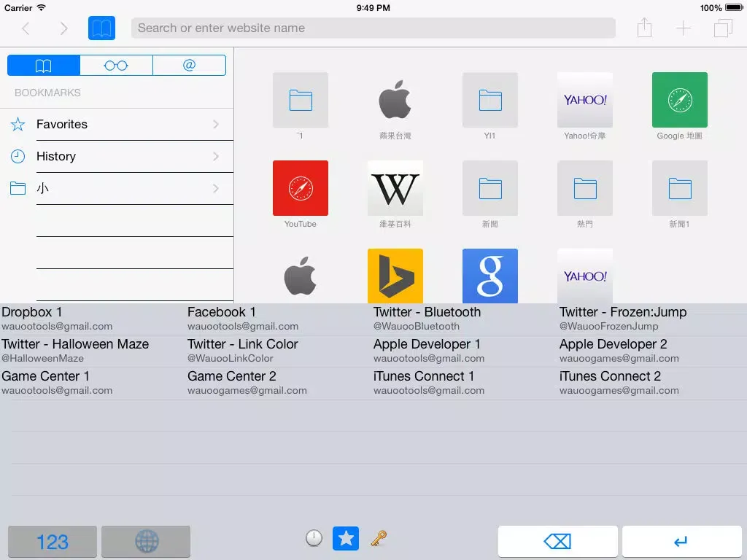Image resolution: width=747 pixels, height=560 pixels.
Task: Open the Bing favorite icon
Action: (395, 276)
